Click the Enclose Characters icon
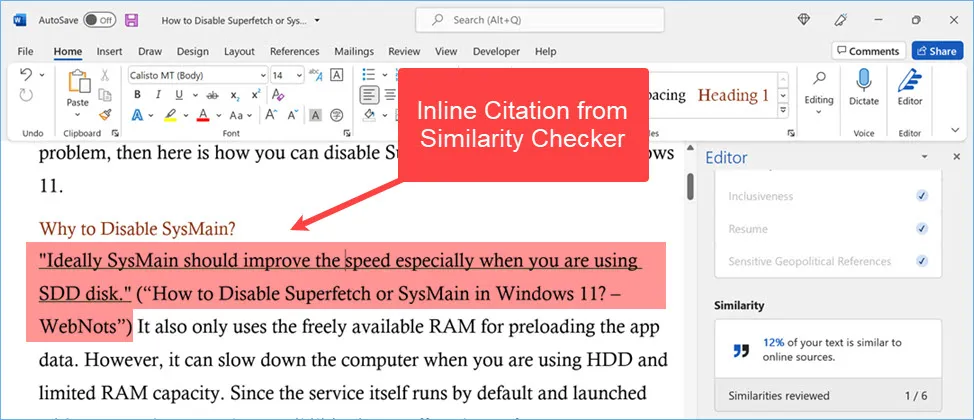Viewport: 974px width, 420px height. tap(336, 115)
